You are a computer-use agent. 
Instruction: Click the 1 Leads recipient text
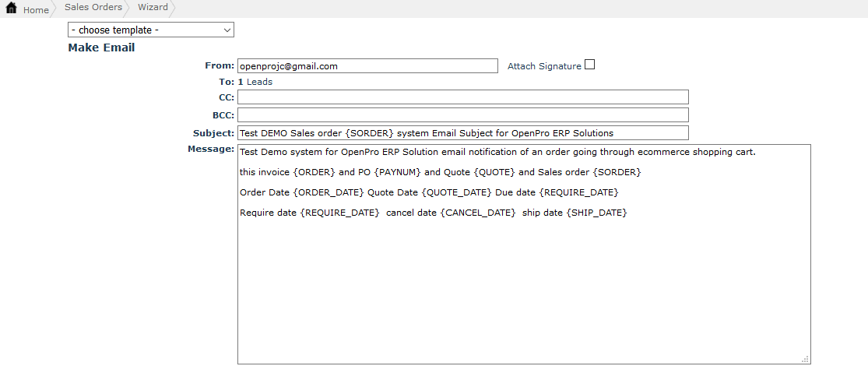click(255, 82)
